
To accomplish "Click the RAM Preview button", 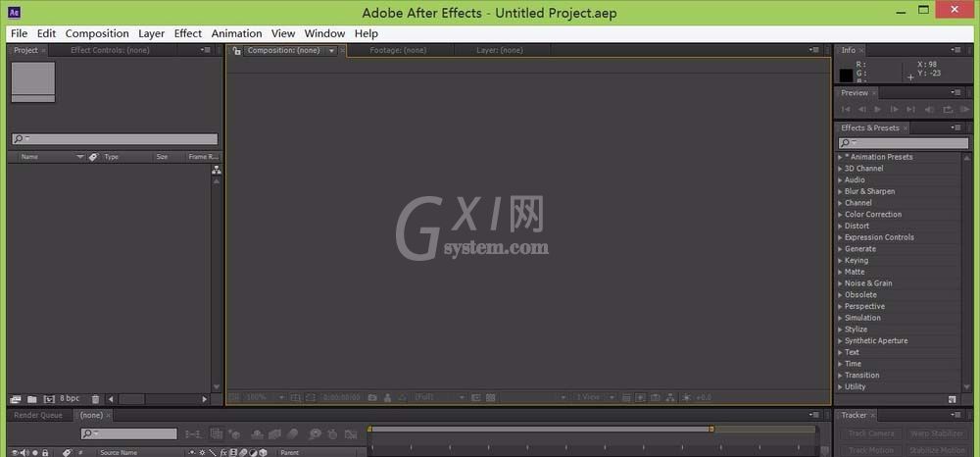I will click(x=965, y=110).
